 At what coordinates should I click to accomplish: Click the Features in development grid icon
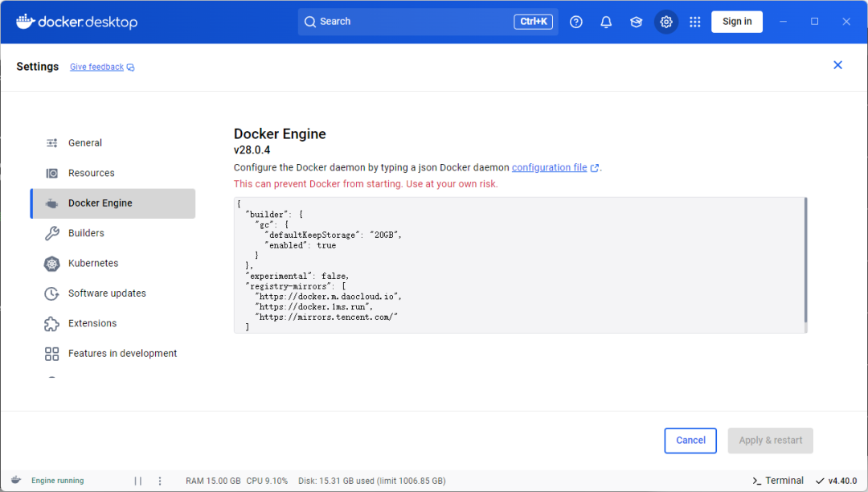pos(52,354)
